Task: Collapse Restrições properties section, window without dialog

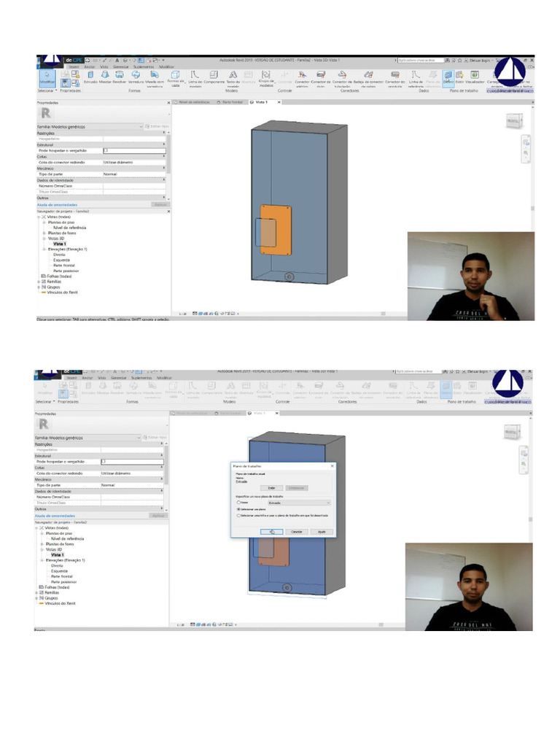Action: point(164,133)
